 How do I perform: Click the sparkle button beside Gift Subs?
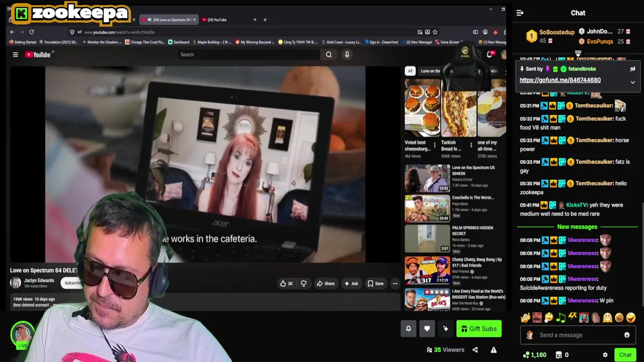pos(445,329)
